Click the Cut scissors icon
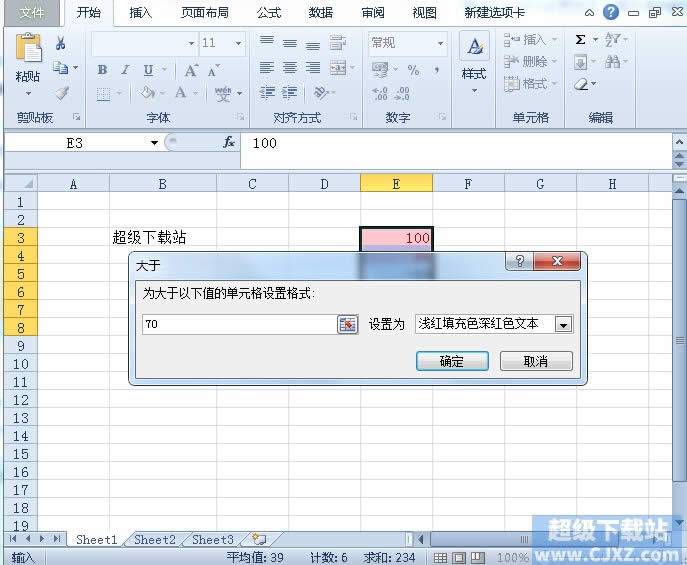This screenshot has height=565, width=687. point(61,43)
